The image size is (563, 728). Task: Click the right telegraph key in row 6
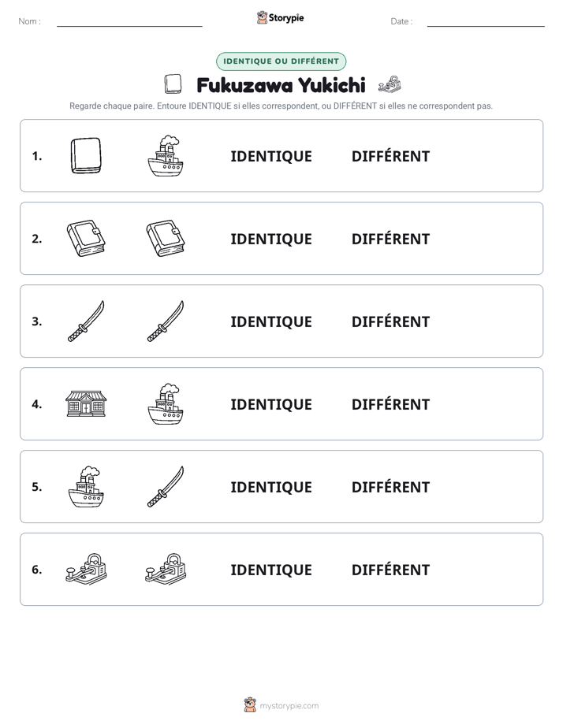pos(166,569)
